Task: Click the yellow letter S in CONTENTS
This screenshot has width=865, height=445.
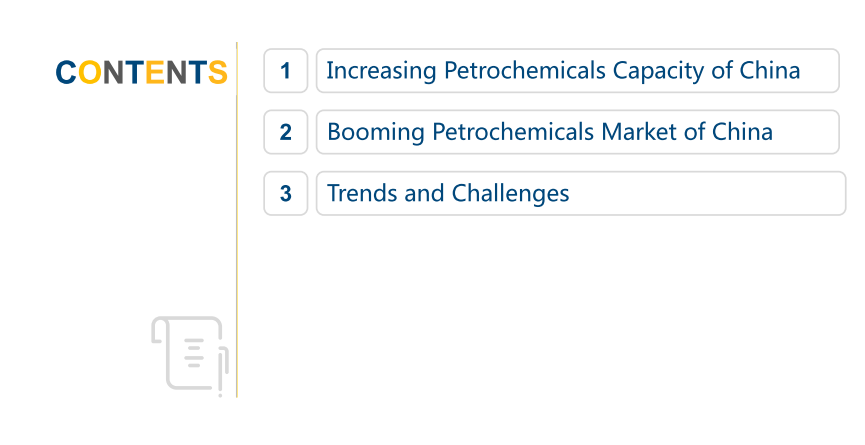Action: [217, 72]
